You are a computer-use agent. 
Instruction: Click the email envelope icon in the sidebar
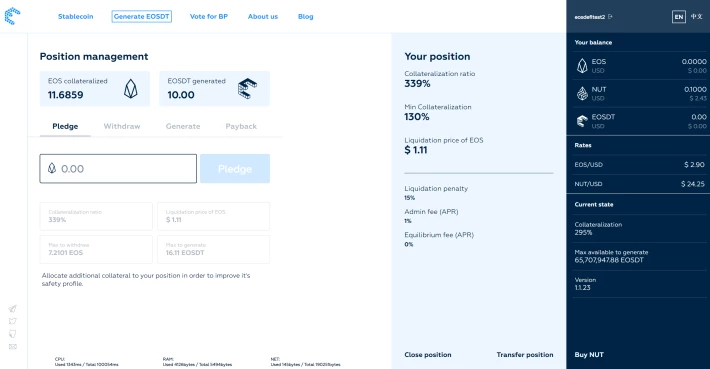tap(12, 347)
